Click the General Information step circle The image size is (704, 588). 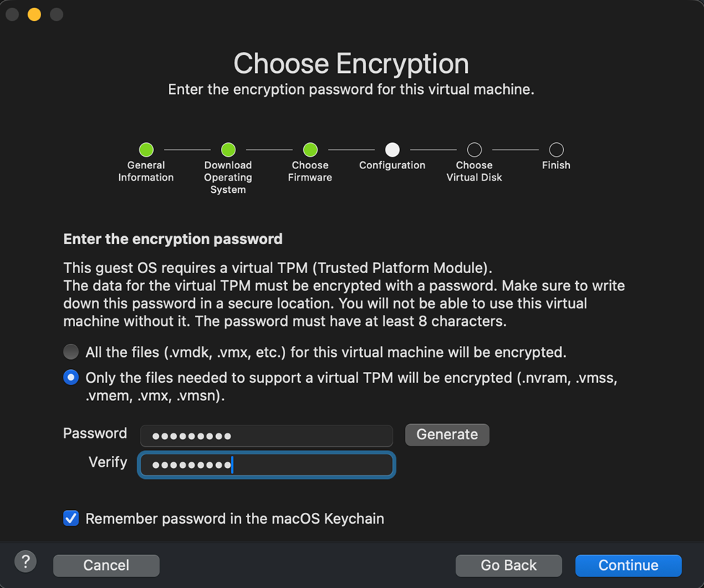click(146, 150)
